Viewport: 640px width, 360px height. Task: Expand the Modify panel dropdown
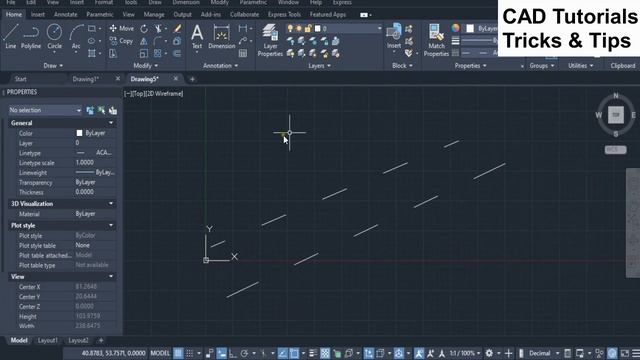tap(146, 66)
